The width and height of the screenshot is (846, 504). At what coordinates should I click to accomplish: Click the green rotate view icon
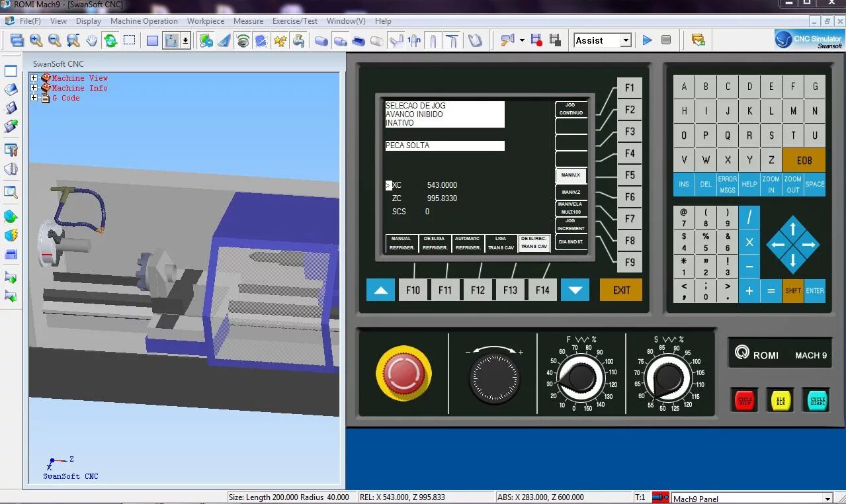(x=110, y=40)
